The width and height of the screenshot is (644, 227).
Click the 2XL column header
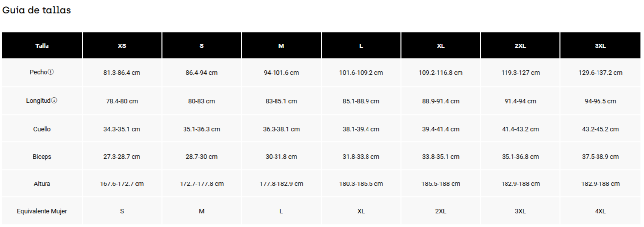click(520, 46)
